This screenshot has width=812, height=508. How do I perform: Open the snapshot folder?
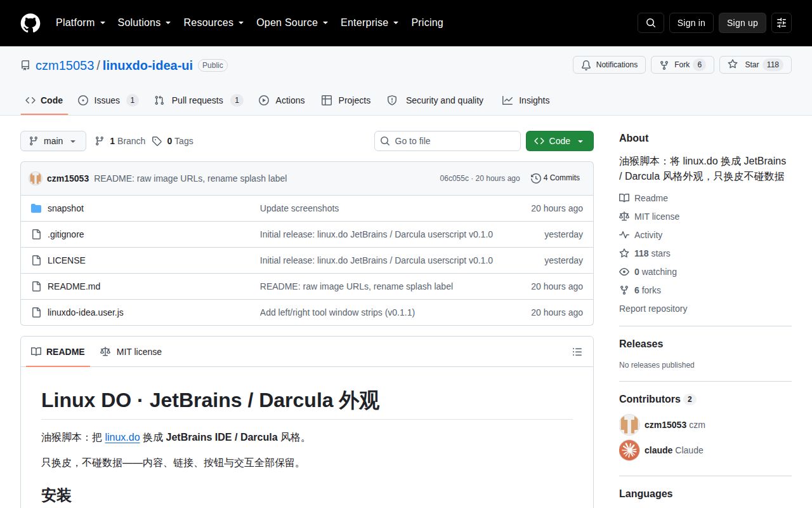65,208
